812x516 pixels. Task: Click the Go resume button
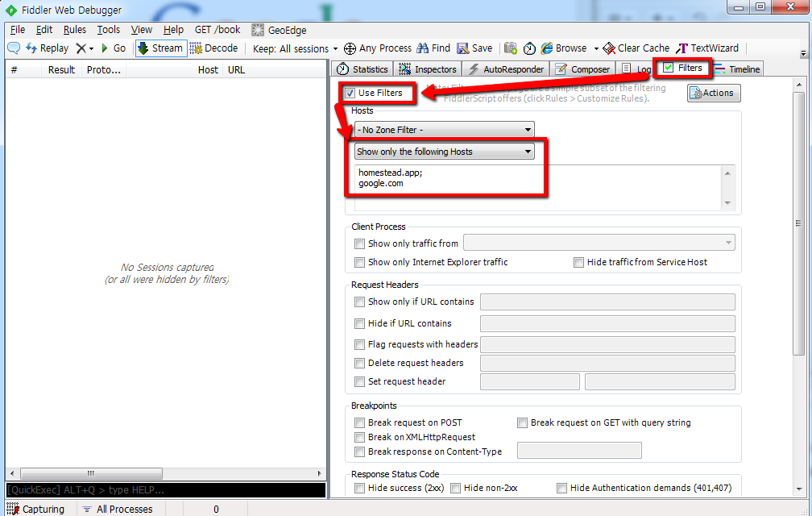tap(113, 48)
